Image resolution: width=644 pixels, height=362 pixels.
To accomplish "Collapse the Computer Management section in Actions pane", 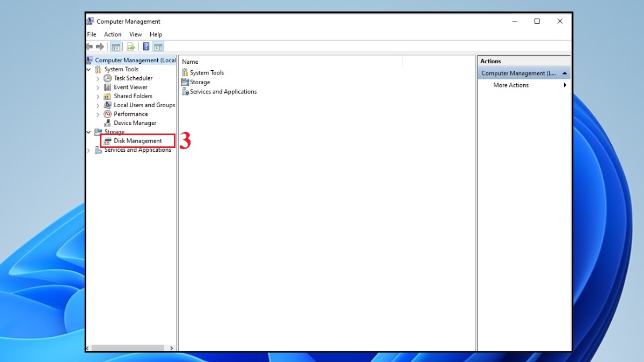I will click(565, 72).
